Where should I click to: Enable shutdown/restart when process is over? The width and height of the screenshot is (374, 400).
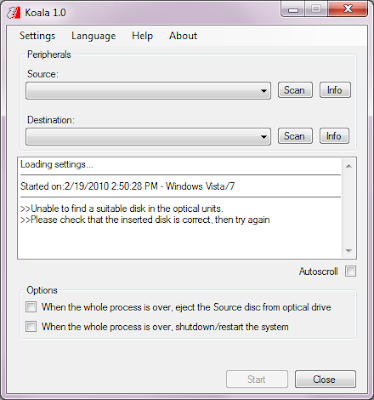31,326
